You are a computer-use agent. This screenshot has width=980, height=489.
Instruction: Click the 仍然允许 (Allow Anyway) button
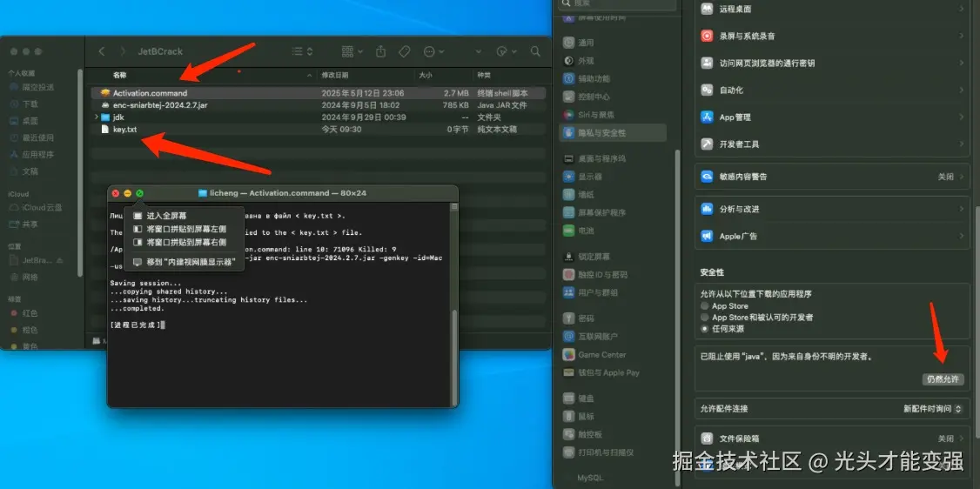coord(943,379)
